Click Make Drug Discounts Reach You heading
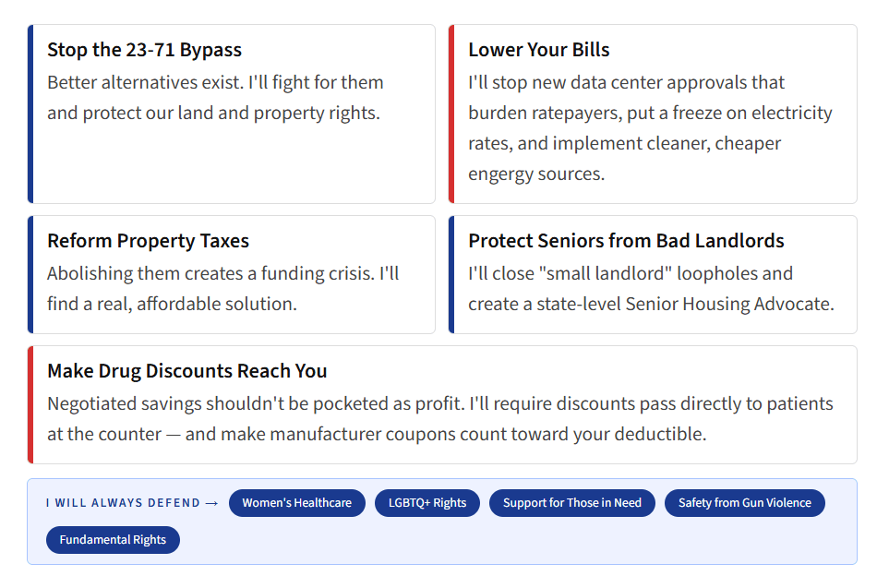The image size is (877, 588). (x=186, y=371)
